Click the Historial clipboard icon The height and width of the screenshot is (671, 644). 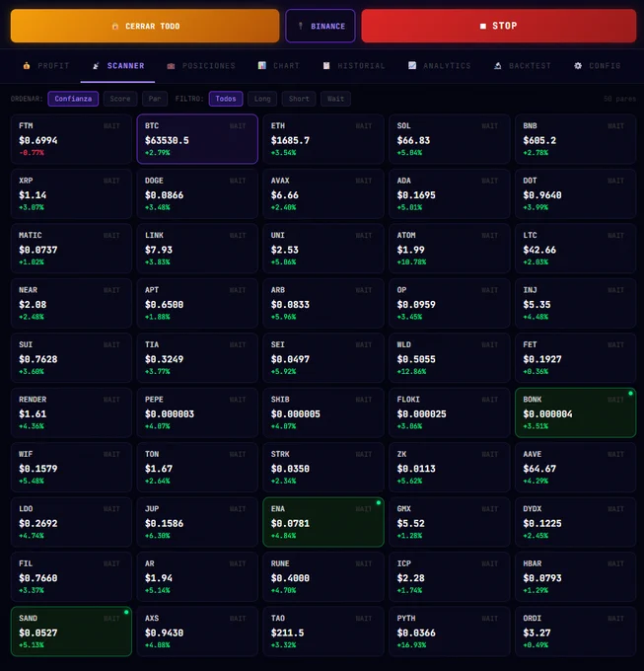click(326, 66)
